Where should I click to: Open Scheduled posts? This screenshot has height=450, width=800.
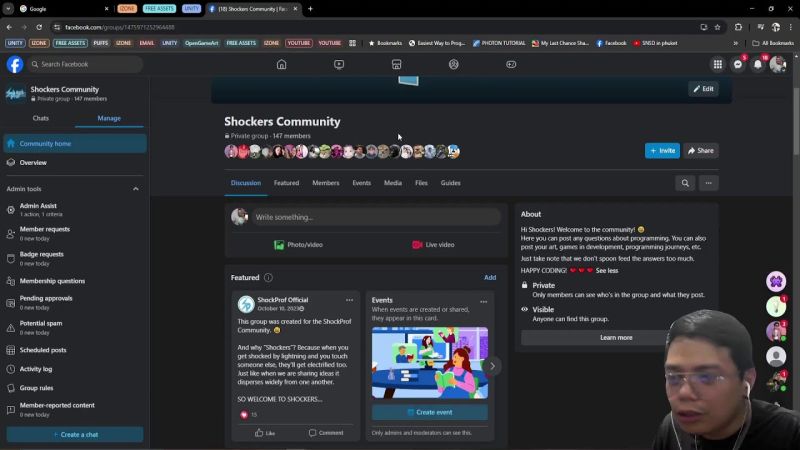pyautogui.click(x=75, y=351)
